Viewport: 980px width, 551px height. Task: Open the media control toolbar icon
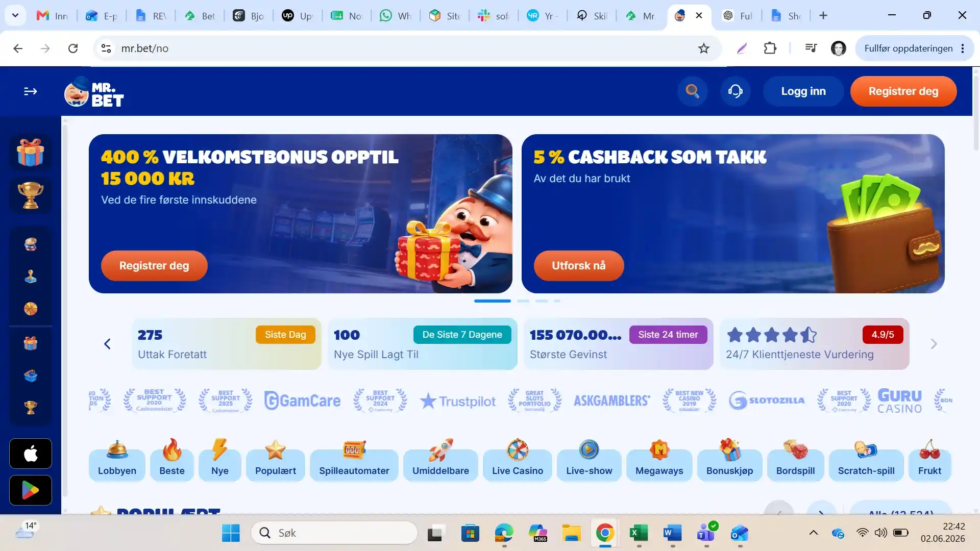[811, 48]
